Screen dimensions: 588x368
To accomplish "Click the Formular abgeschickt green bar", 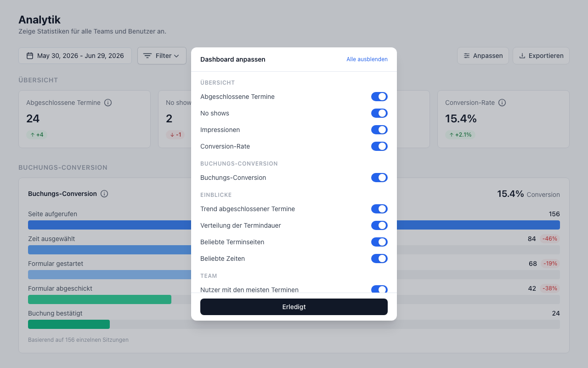I will pyautogui.click(x=100, y=299).
